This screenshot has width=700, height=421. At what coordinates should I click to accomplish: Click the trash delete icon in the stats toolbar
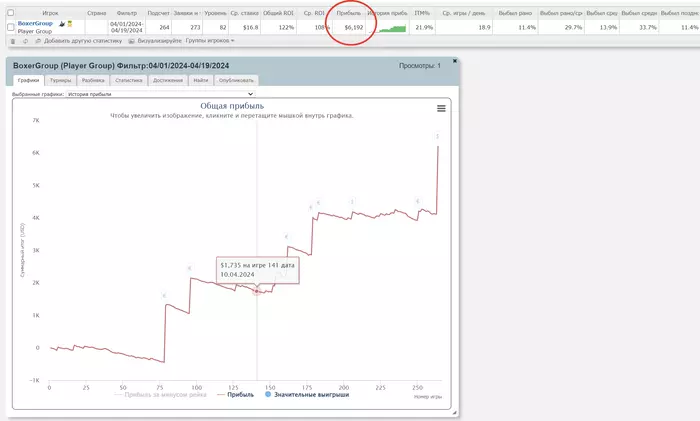tap(13, 41)
